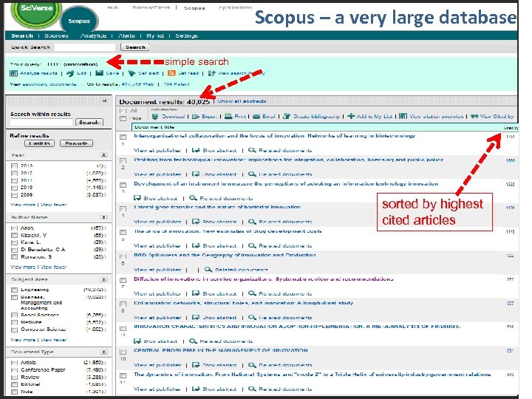Screen dimensions: 532x399
Task: Click the View search history icon
Action: (212, 73)
